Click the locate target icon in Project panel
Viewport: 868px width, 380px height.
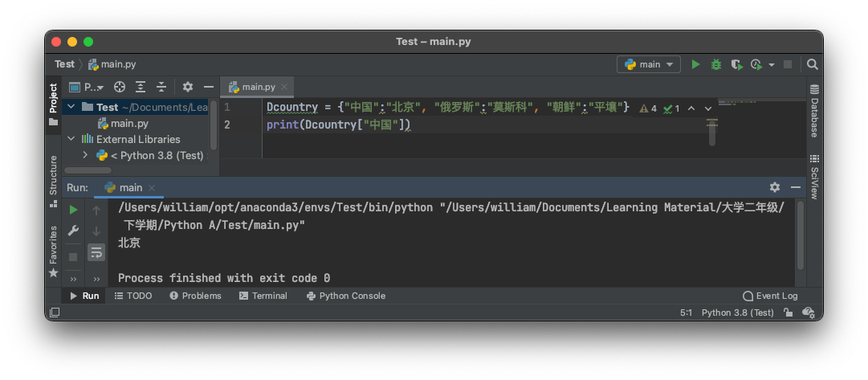click(x=120, y=87)
